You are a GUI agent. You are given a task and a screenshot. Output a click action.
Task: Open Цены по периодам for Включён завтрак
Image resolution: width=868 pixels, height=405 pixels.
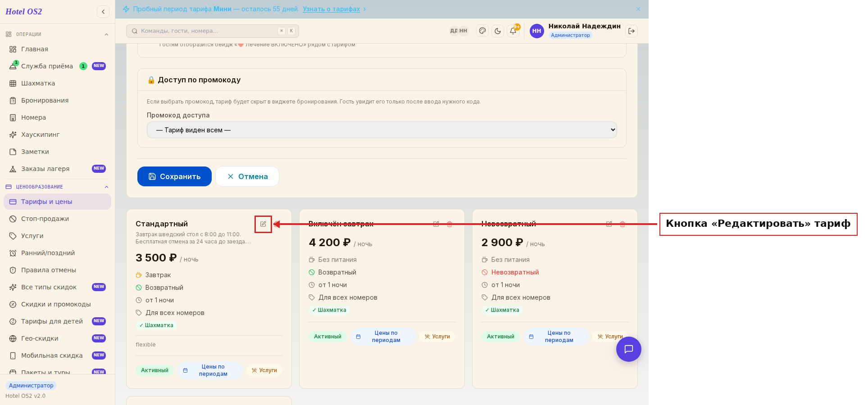click(x=383, y=337)
